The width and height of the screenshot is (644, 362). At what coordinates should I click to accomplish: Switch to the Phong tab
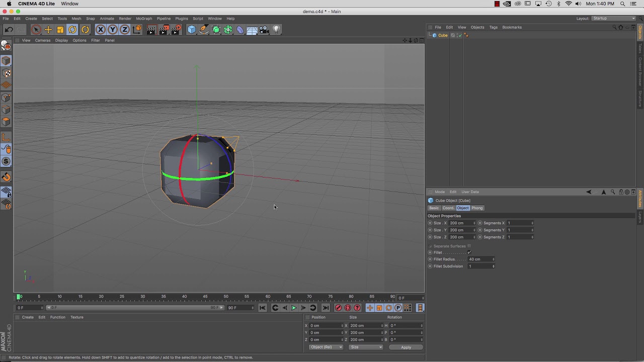pos(477,208)
